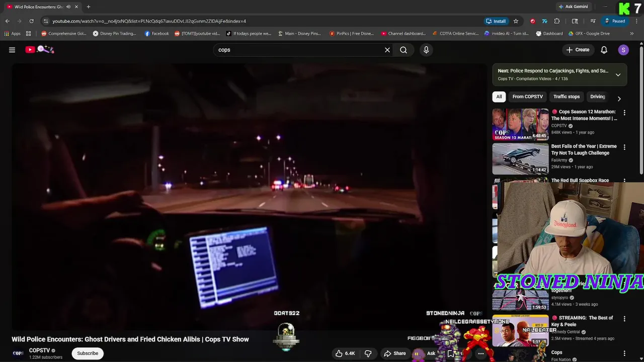Open YouTube notifications bell
Screen dimensions: 644x362
(604, 50)
